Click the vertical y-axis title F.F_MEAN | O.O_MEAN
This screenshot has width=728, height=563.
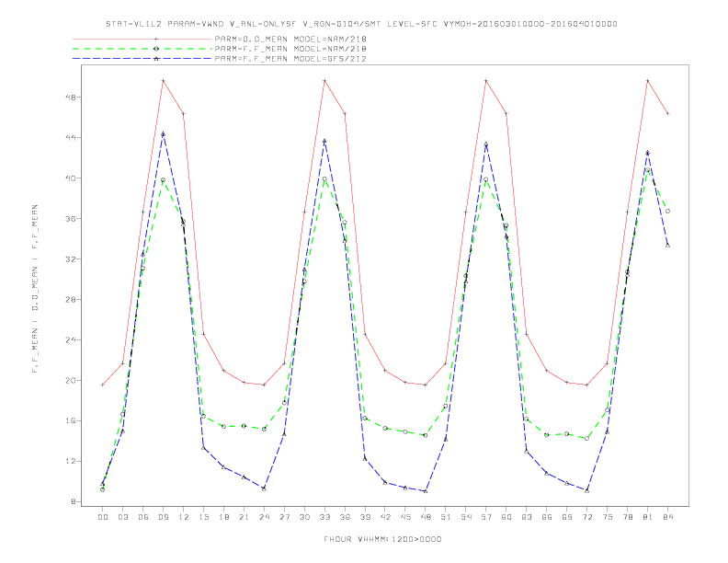(35, 289)
